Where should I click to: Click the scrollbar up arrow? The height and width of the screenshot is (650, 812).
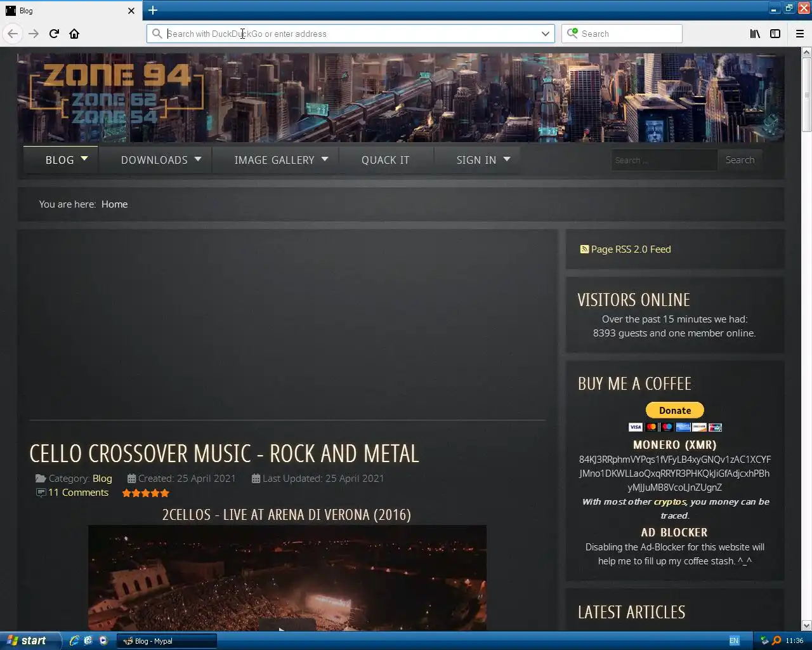coord(806,52)
